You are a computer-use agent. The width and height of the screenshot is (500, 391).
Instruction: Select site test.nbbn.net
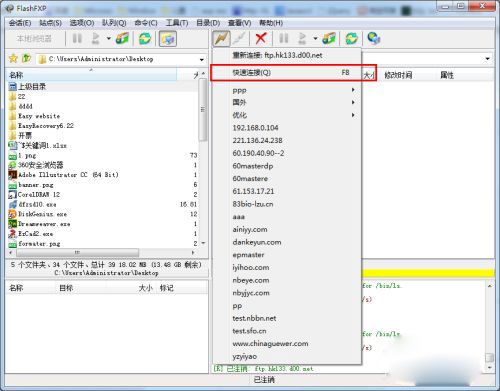287,318
